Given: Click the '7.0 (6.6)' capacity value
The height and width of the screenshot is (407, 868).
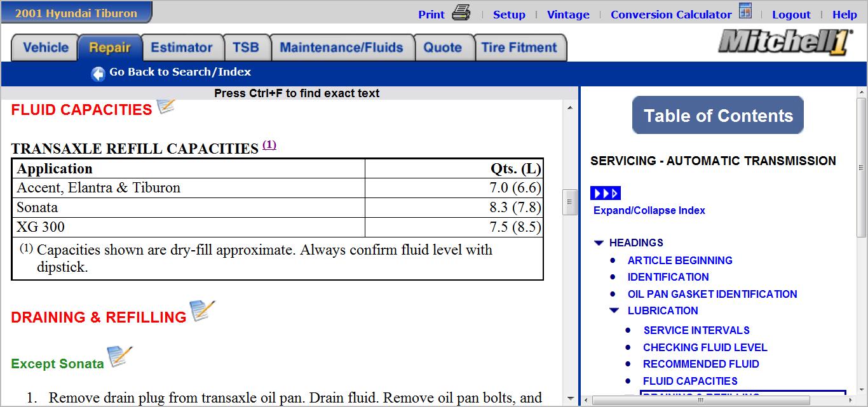Looking at the screenshot, I should (x=515, y=188).
